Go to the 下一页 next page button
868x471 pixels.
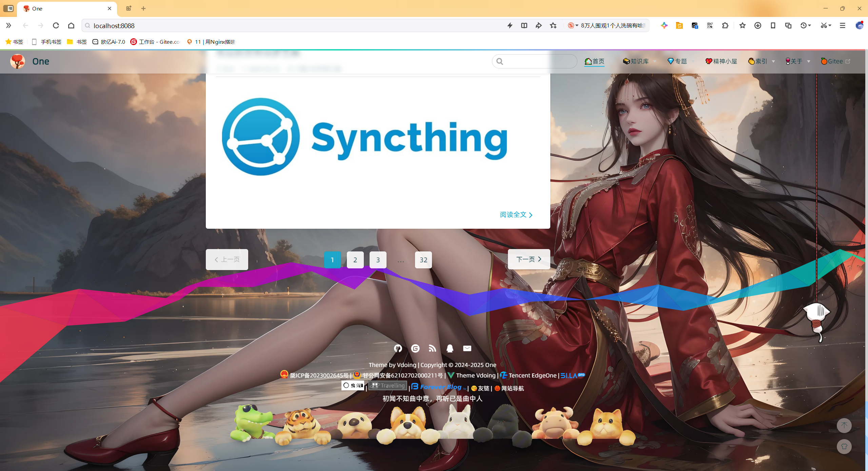pos(529,259)
